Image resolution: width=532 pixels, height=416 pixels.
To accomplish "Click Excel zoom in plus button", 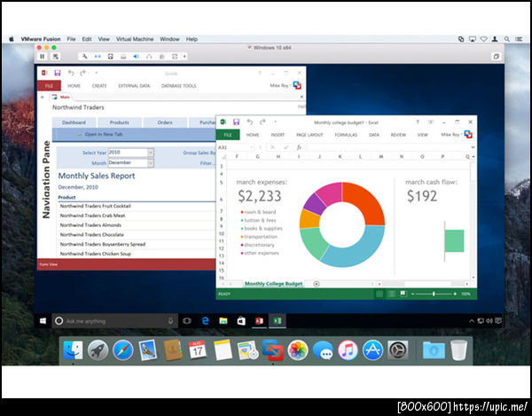I will coord(455,294).
